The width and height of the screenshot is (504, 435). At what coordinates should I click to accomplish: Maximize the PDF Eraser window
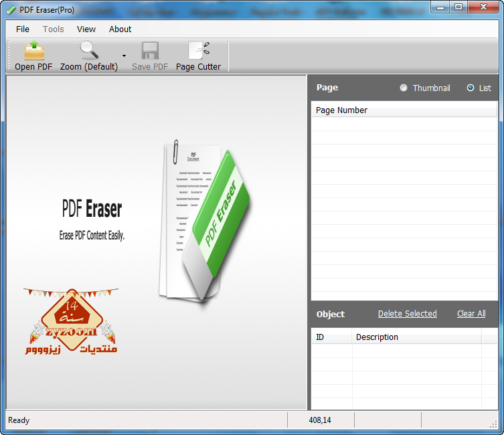pyautogui.click(x=458, y=7)
